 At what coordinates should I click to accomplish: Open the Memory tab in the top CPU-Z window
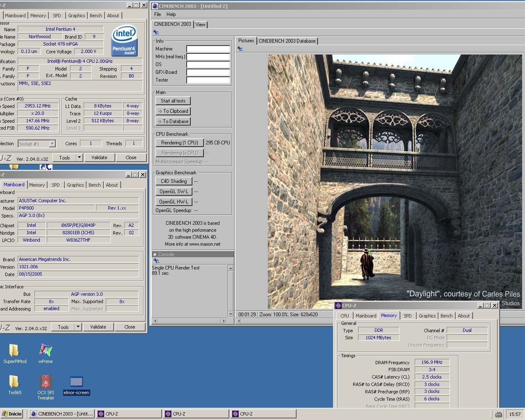tap(38, 16)
